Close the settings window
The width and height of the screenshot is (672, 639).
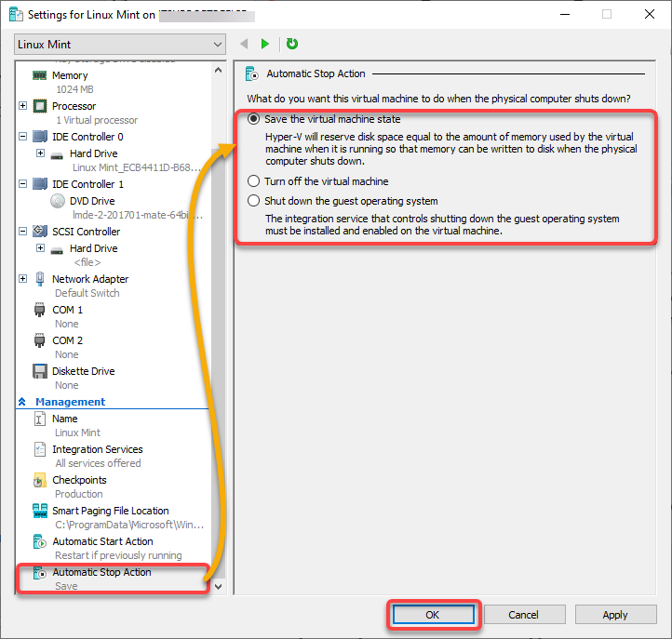[650, 15]
